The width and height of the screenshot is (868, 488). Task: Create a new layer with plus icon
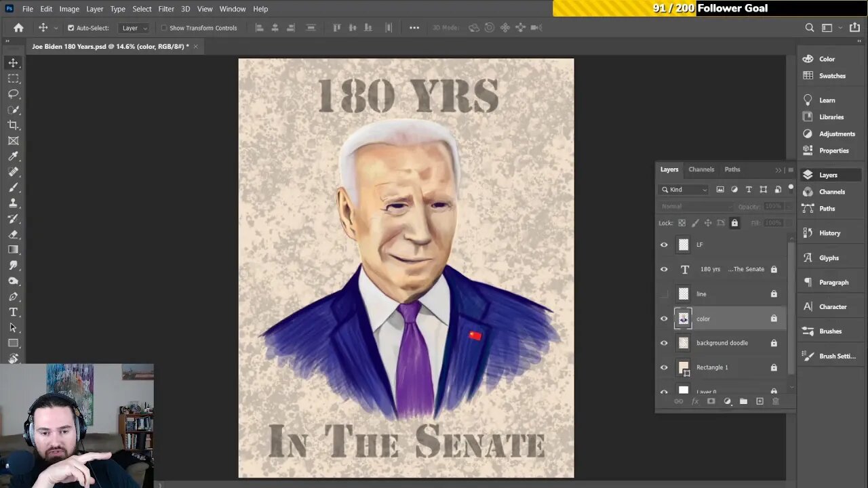point(759,401)
